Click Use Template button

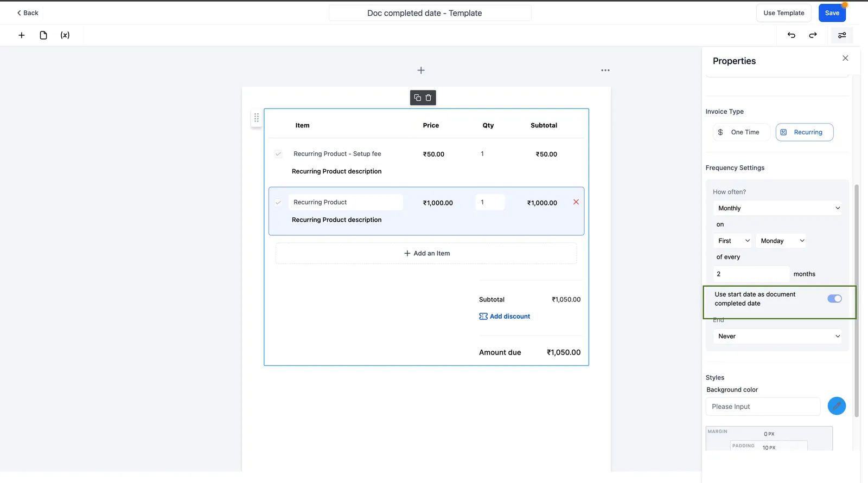pyautogui.click(x=784, y=13)
